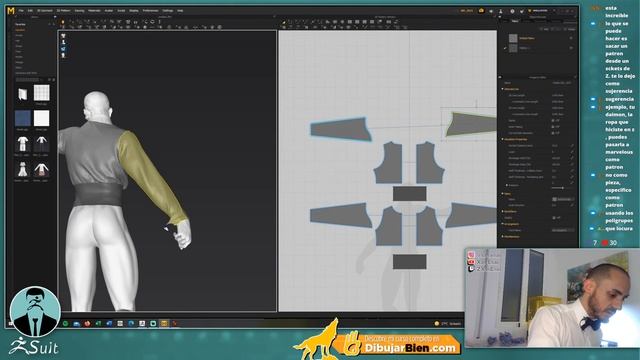640x360 pixels.
Task: Select the white and red jacket thumbnail
Action: point(41,169)
